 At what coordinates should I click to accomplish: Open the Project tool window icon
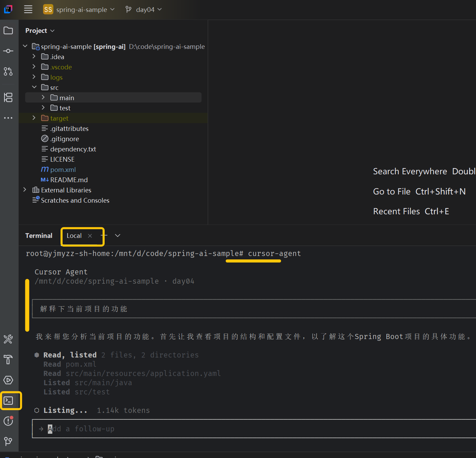8,30
